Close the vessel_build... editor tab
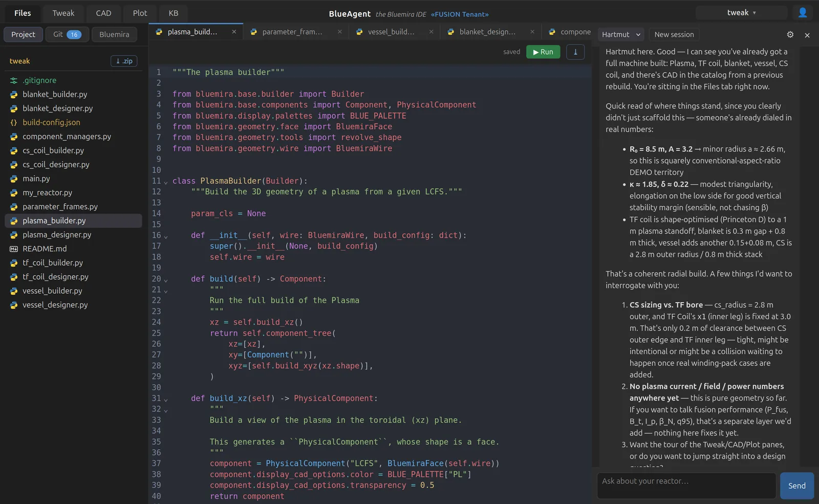The width and height of the screenshot is (819, 504). [x=432, y=32]
